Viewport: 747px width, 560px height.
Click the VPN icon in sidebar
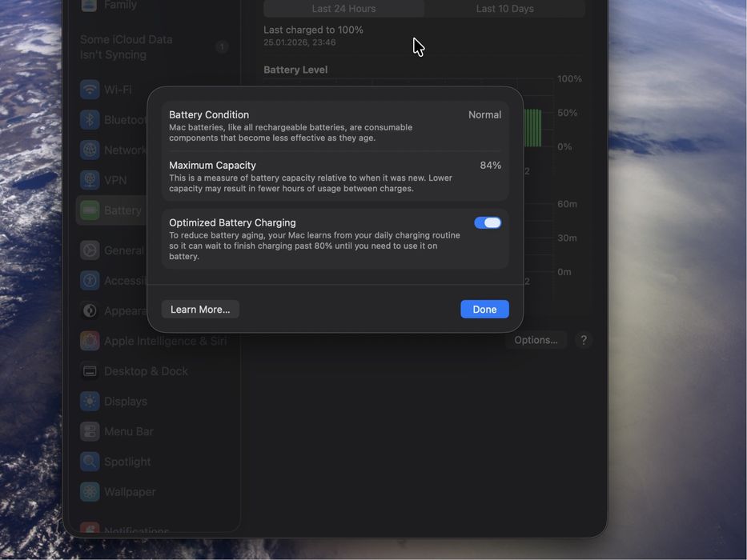pos(90,180)
